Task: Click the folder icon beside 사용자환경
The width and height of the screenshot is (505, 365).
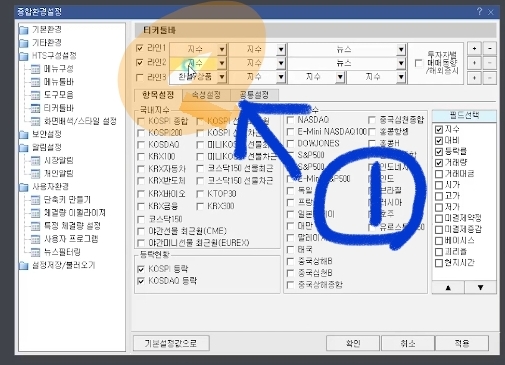Action: (24, 187)
